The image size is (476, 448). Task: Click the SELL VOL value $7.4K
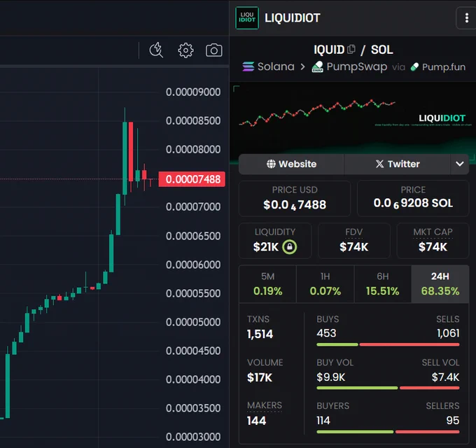coord(445,377)
